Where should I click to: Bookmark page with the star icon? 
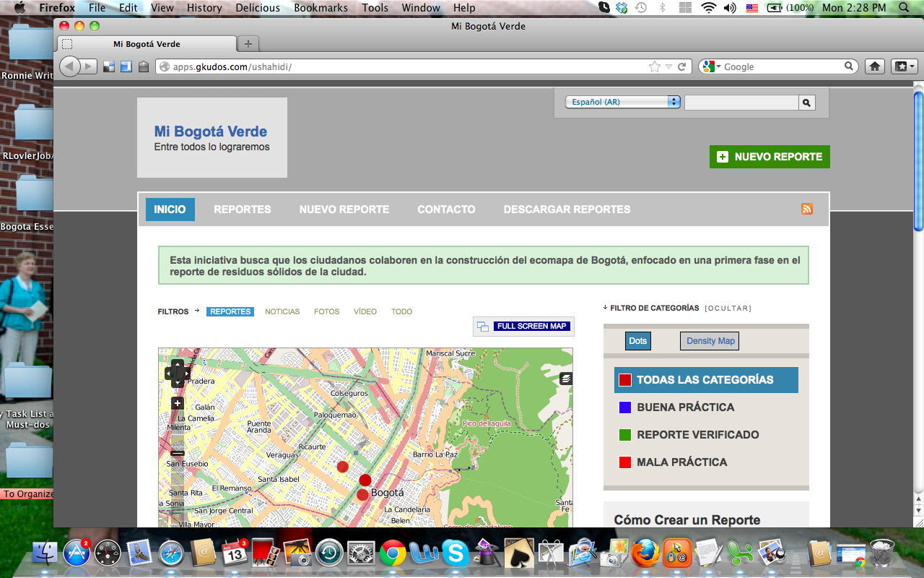click(x=655, y=66)
